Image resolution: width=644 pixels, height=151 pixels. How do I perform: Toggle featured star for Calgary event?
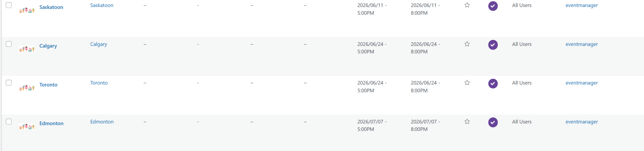click(x=467, y=44)
